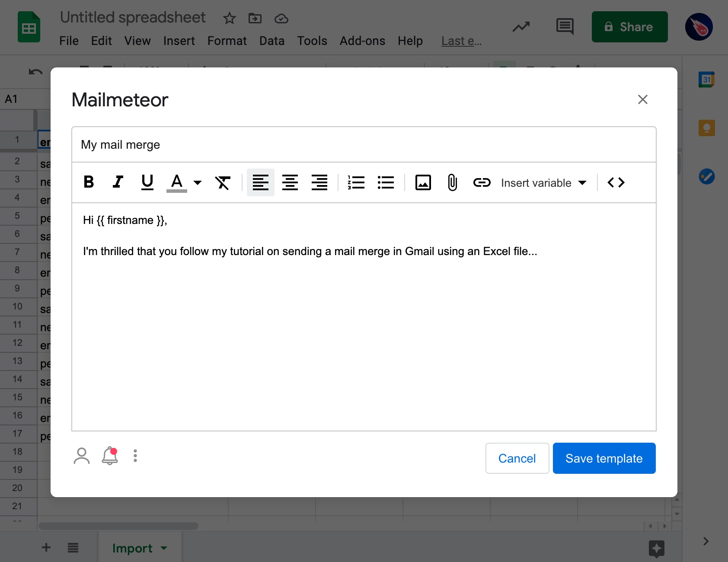Open the File menu

coord(69,41)
